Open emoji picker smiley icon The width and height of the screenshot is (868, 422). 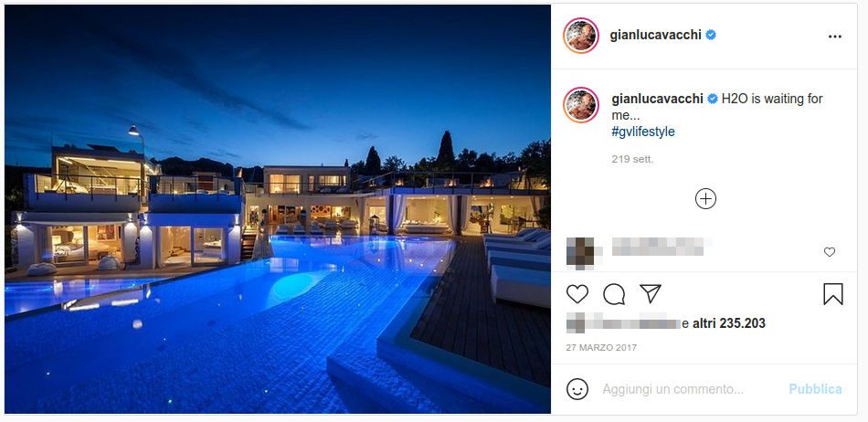coord(577,389)
